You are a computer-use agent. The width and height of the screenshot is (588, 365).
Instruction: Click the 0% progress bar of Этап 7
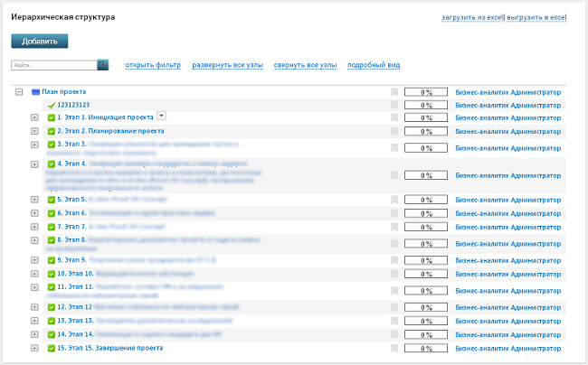426,227
